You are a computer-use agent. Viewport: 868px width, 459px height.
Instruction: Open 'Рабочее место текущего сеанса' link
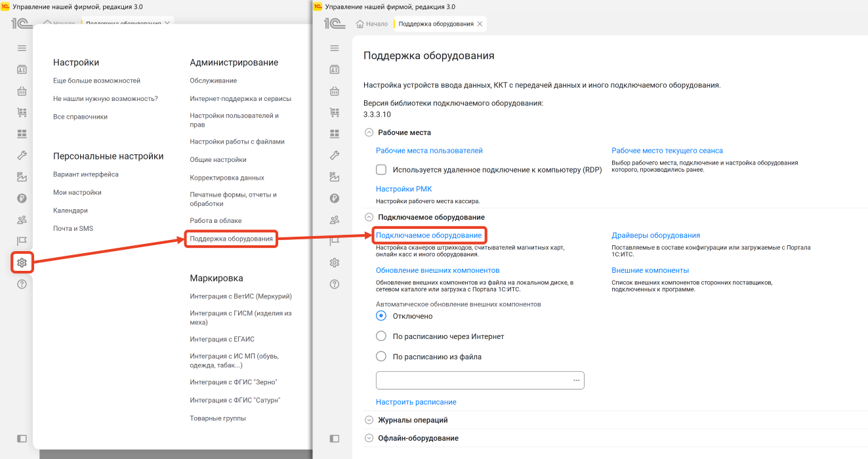click(667, 151)
